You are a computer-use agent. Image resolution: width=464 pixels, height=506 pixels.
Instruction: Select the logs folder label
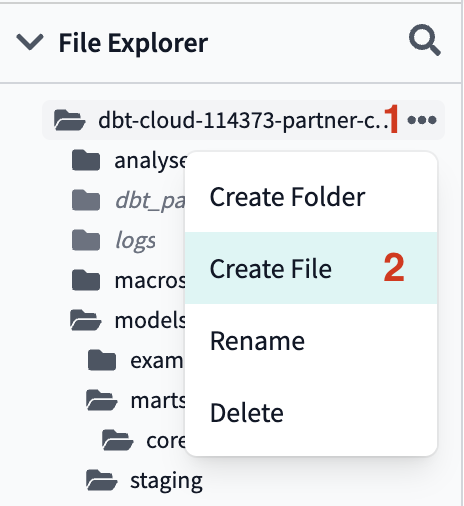click(x=135, y=241)
